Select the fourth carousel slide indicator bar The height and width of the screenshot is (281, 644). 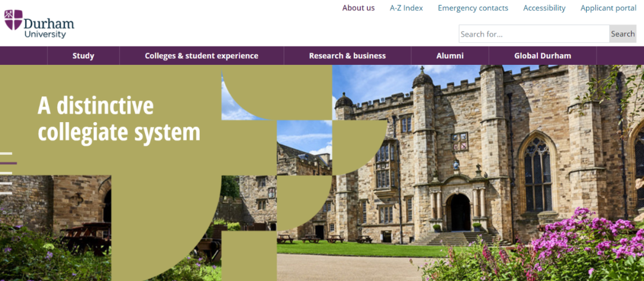pos(6,183)
